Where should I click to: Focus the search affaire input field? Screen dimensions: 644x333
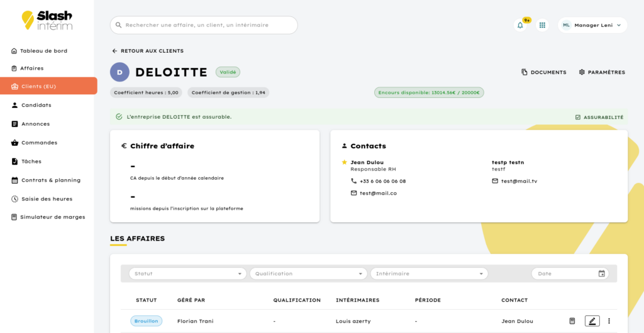(x=204, y=25)
